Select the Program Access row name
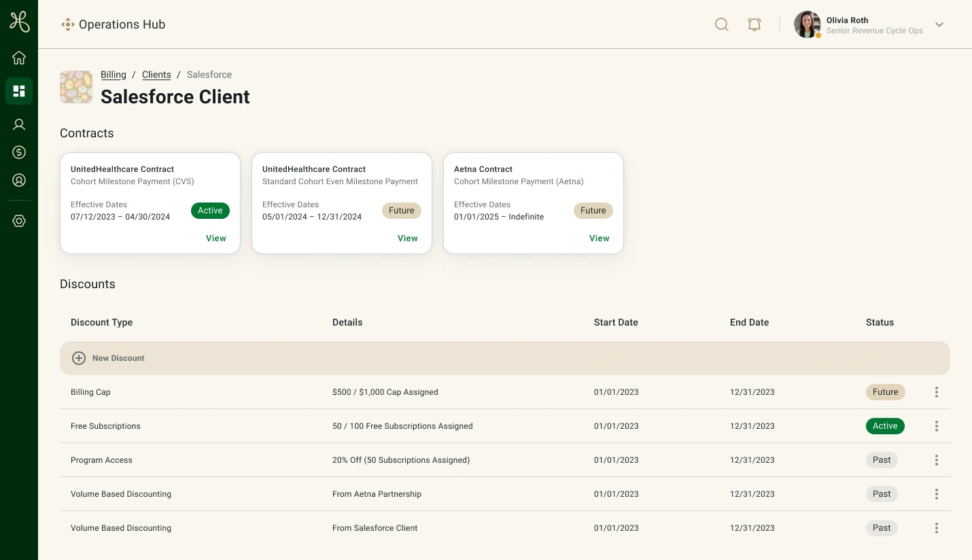The width and height of the screenshot is (972, 560). click(101, 460)
